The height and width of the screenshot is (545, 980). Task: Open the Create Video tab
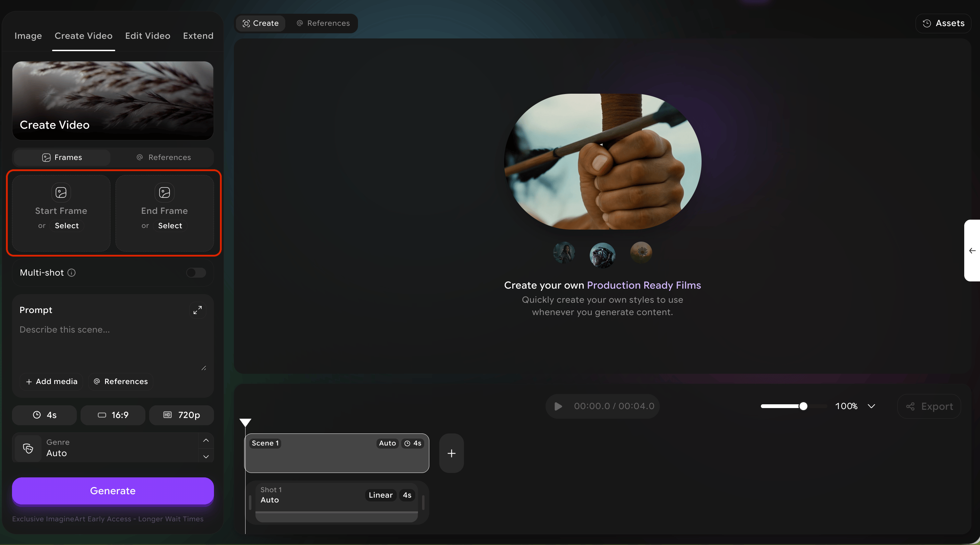83,36
